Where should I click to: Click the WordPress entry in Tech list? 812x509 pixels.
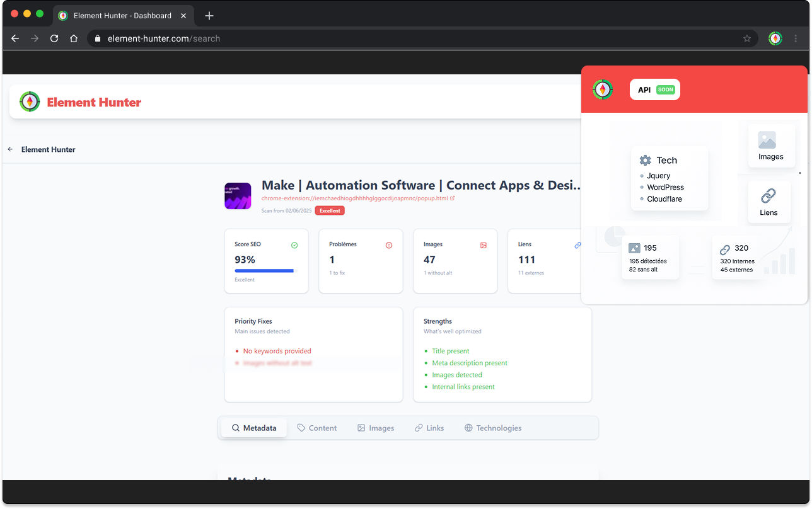click(665, 187)
